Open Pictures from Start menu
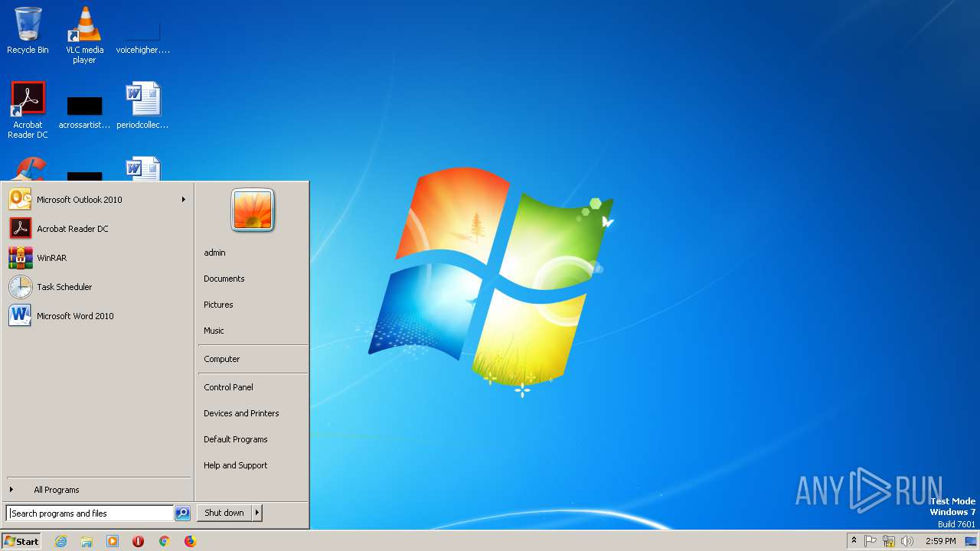980x551 pixels. tap(218, 305)
